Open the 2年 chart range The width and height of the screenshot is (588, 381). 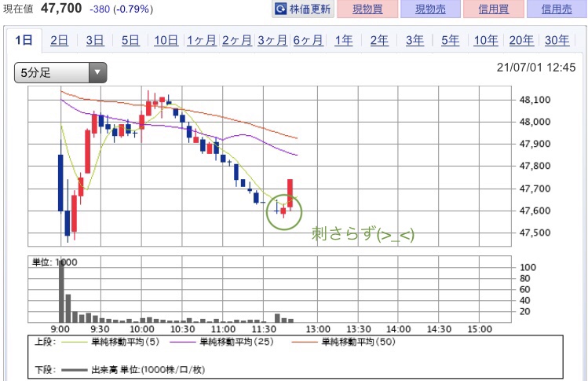[379, 40]
